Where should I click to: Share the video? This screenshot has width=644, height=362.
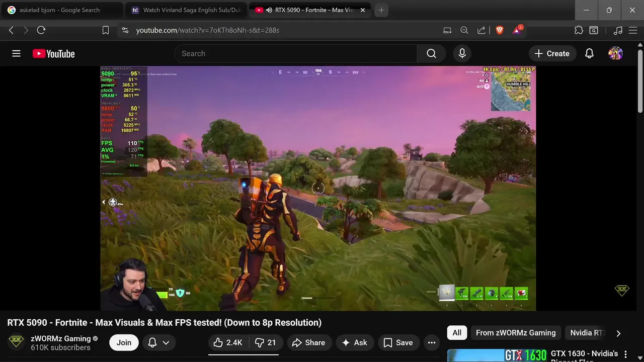[x=308, y=342]
